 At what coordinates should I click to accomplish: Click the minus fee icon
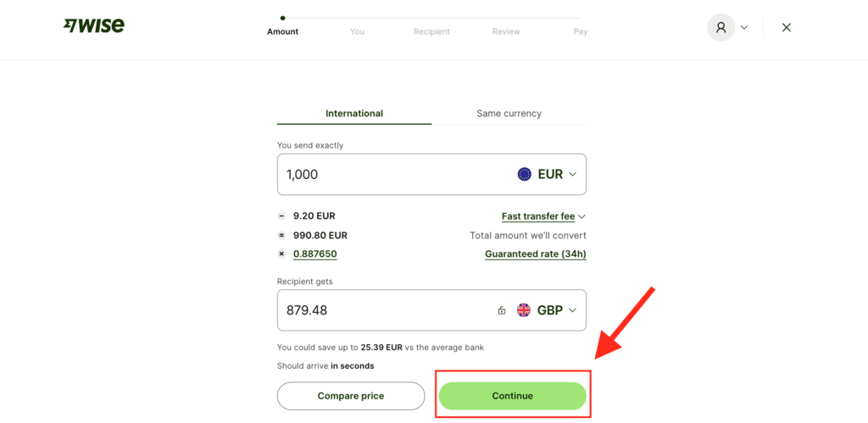[281, 216]
